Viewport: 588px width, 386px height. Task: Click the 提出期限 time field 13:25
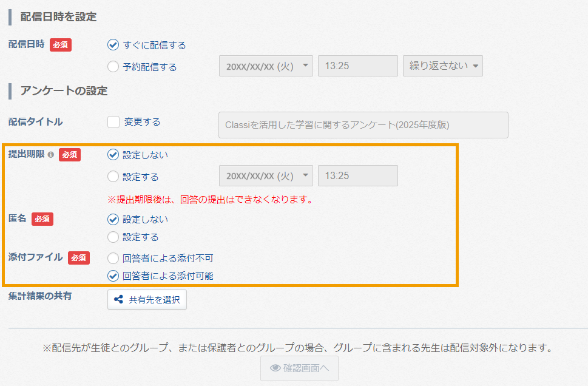pyautogui.click(x=358, y=175)
